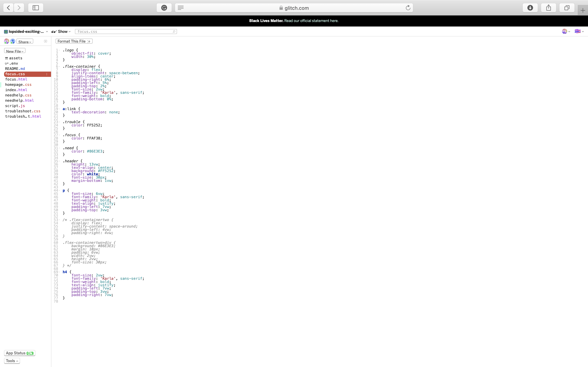The height and width of the screenshot is (367, 588).
Task: Click the Safari share icon
Action: tap(548, 8)
